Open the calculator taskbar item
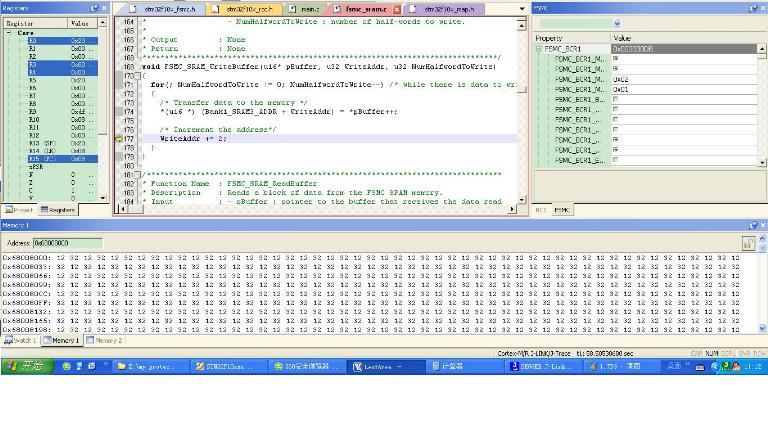The height and width of the screenshot is (432, 768). coord(464,366)
